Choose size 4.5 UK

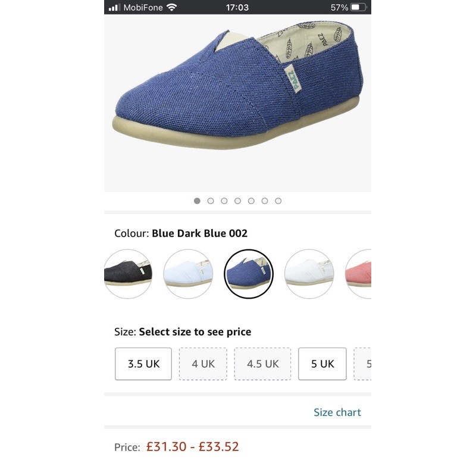(x=262, y=364)
